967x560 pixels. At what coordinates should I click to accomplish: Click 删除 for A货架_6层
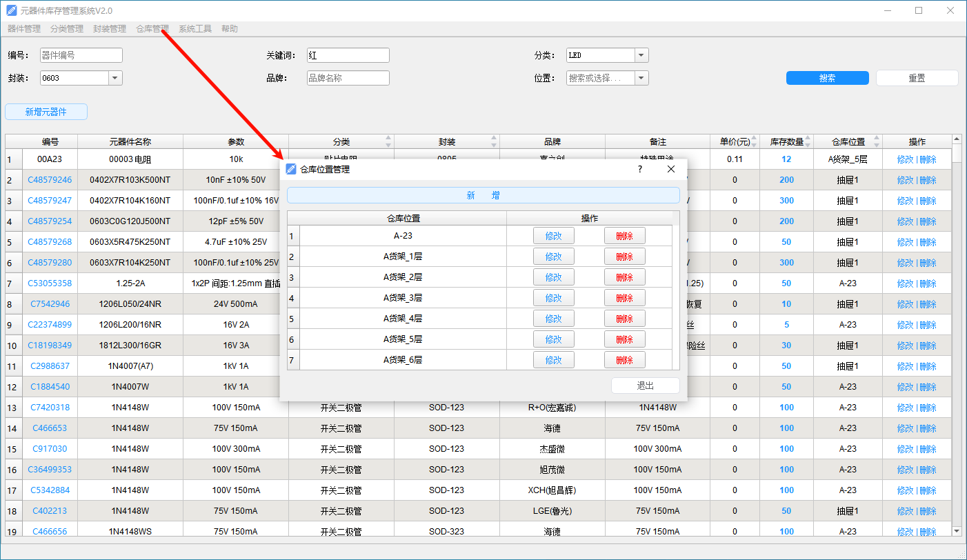coord(625,360)
